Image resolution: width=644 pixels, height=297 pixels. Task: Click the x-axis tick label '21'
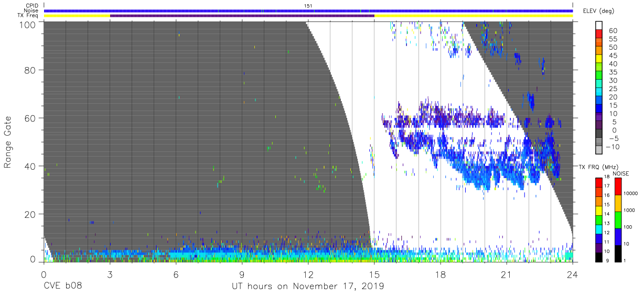507,275
